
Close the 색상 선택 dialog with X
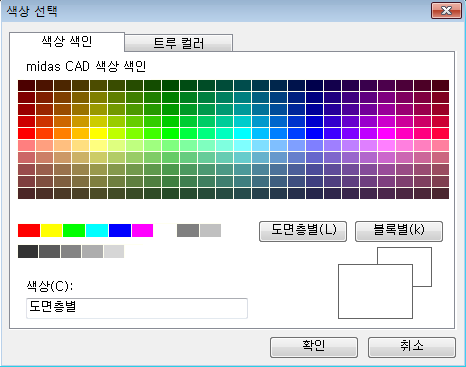pyautogui.click(x=446, y=11)
